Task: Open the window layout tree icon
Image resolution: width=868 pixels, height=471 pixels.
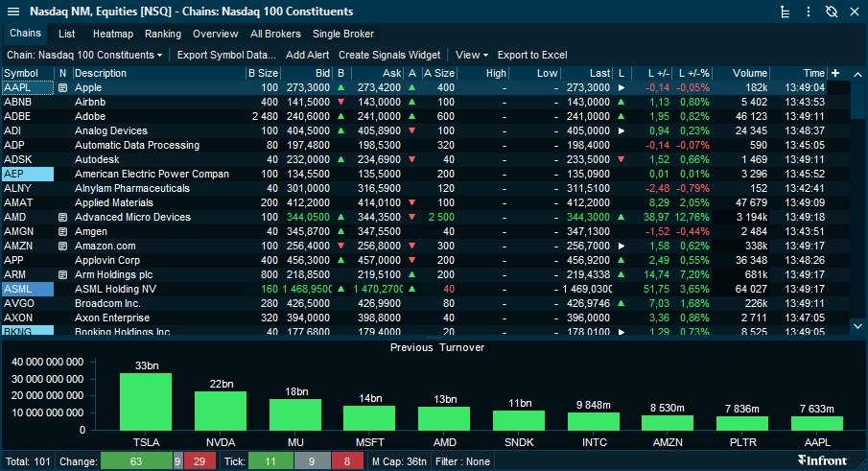Action: click(x=785, y=12)
